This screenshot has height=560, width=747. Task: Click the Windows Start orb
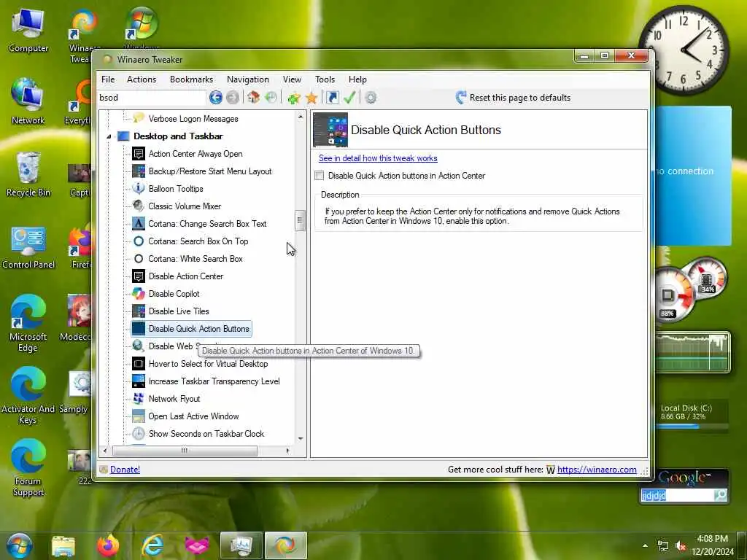19,545
